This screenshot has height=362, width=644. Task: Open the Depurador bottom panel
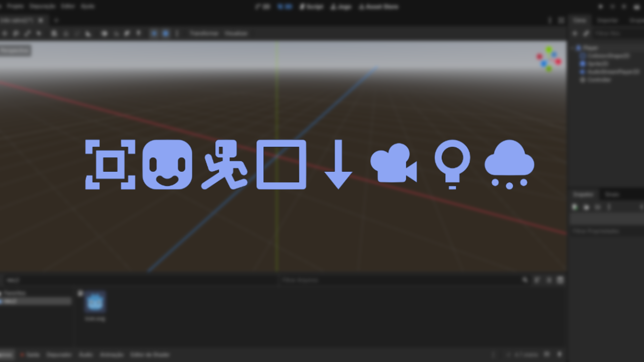(x=59, y=355)
